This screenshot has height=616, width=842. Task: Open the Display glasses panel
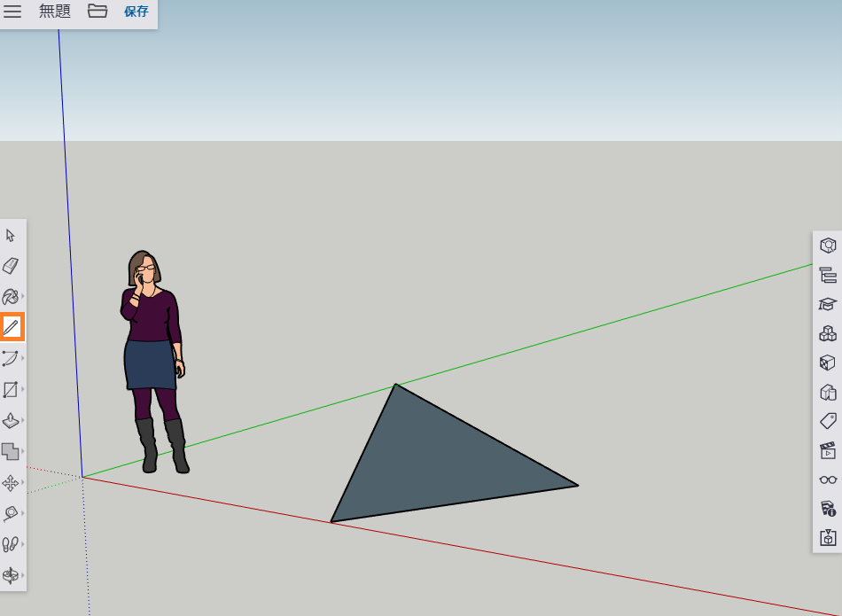click(x=828, y=480)
